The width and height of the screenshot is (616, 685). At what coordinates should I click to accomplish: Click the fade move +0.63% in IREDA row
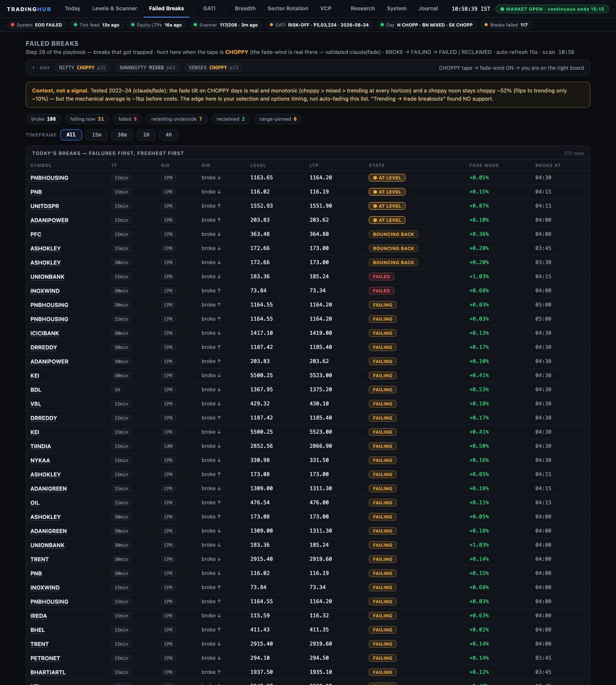(479, 616)
